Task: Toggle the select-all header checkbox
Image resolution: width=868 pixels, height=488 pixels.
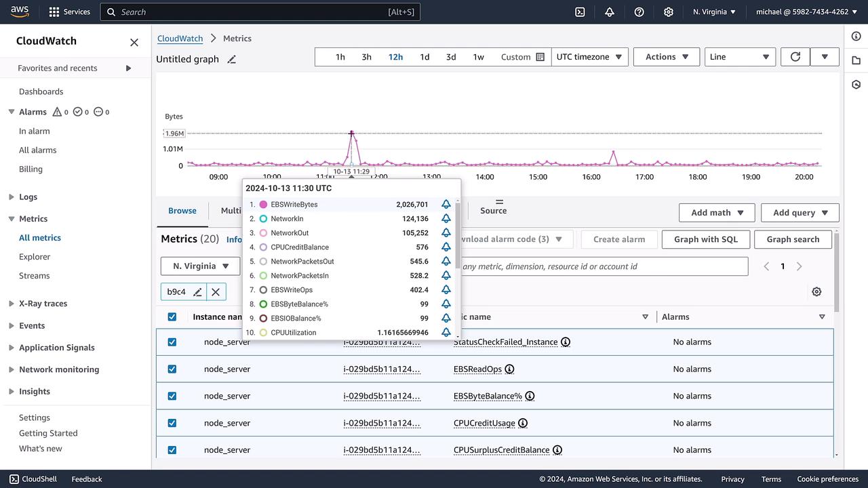Action: [172, 317]
